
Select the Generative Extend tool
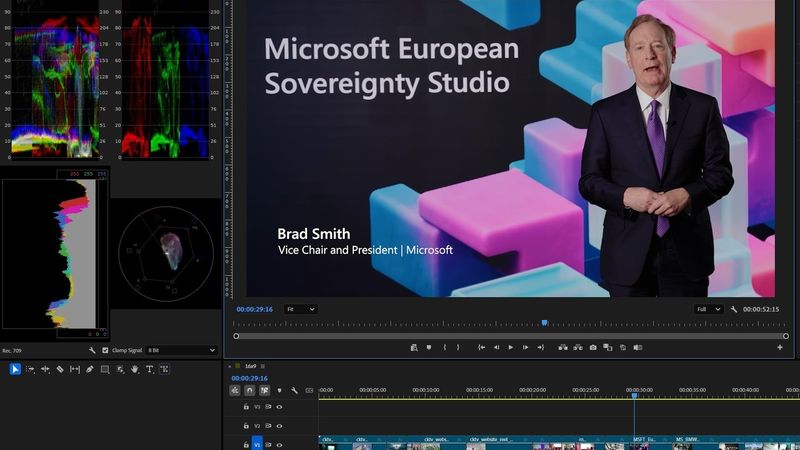tap(164, 369)
